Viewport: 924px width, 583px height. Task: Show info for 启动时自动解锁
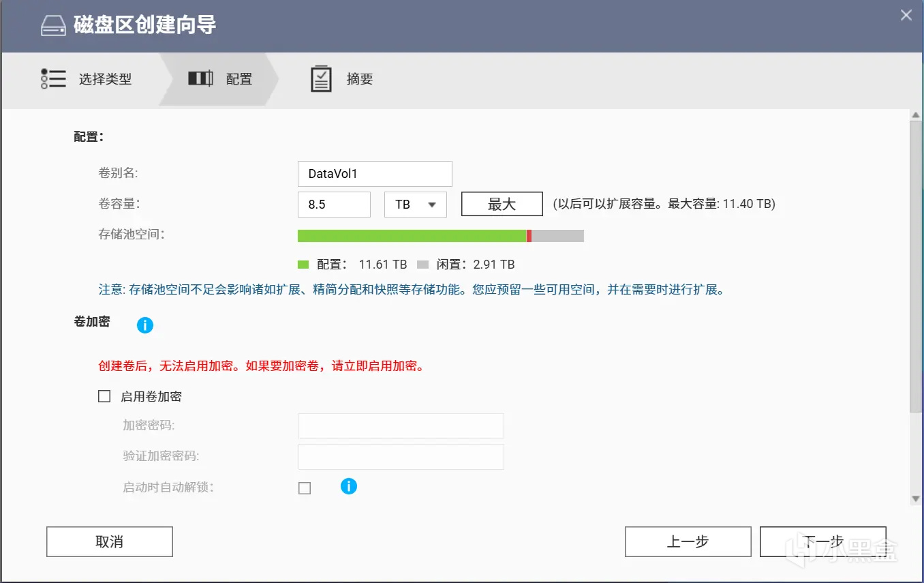[x=349, y=486]
